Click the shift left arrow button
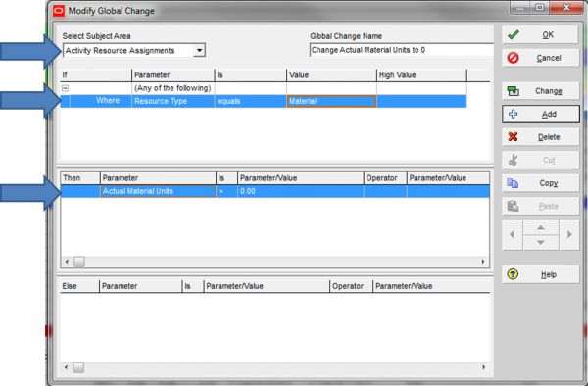The height and width of the screenshot is (386, 588). click(x=513, y=235)
